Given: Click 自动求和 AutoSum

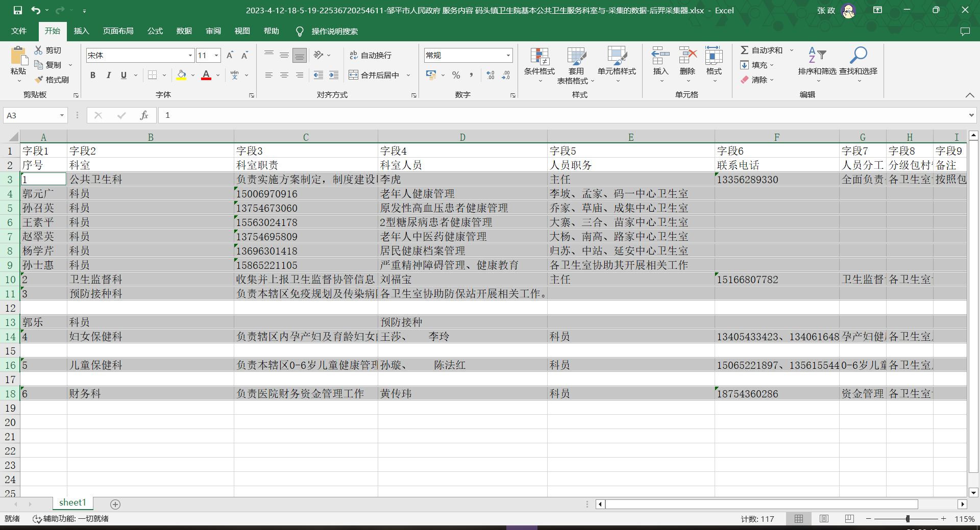Looking at the screenshot, I should tap(762, 50).
